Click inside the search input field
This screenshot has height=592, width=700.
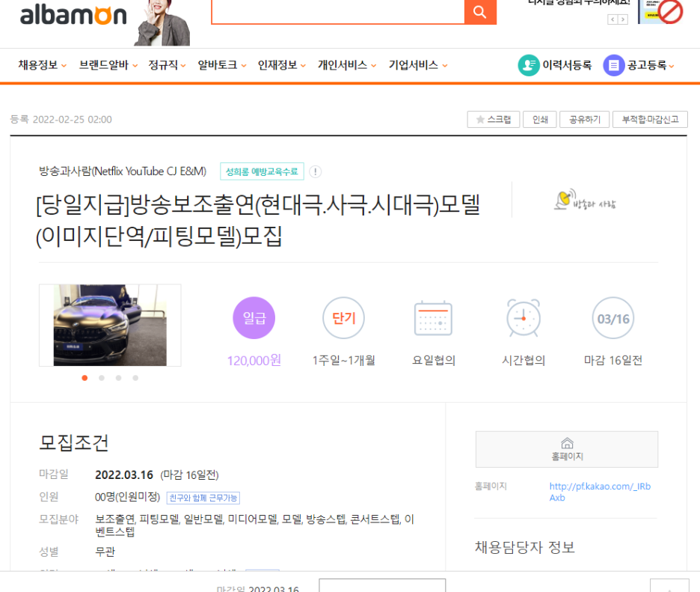click(x=338, y=12)
